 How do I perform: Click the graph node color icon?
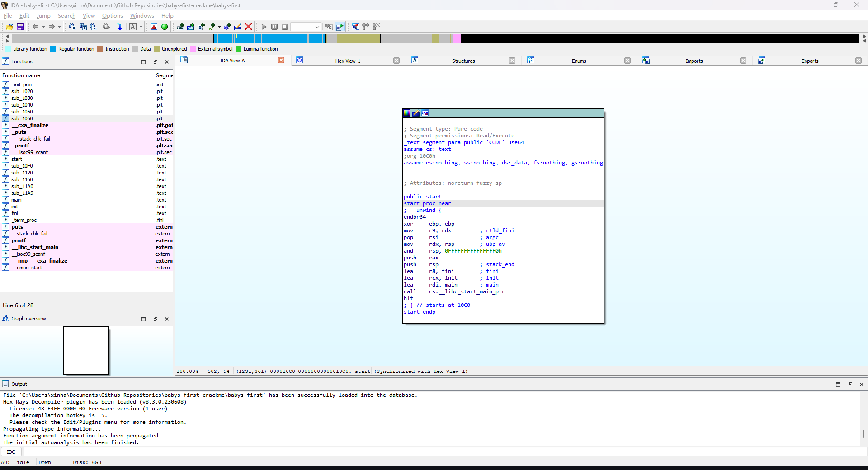click(407, 113)
